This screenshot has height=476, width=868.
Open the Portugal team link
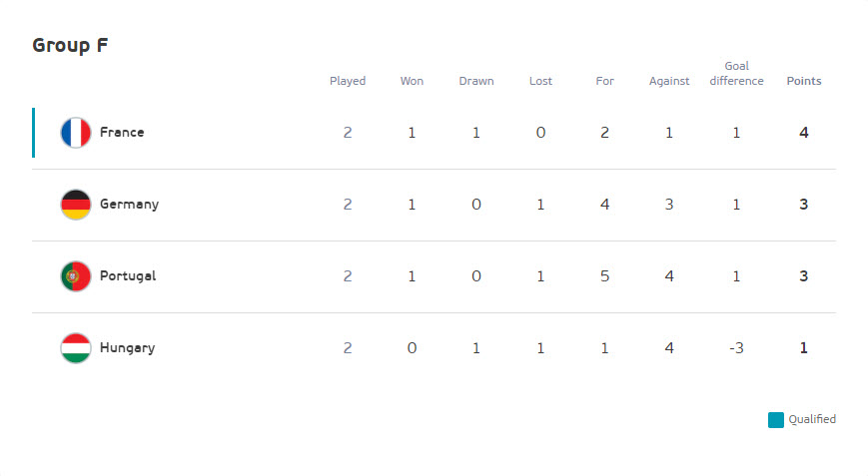pyautogui.click(x=128, y=275)
